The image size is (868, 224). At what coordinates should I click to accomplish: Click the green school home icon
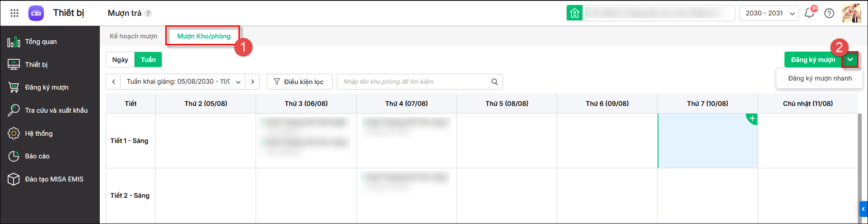point(574,13)
